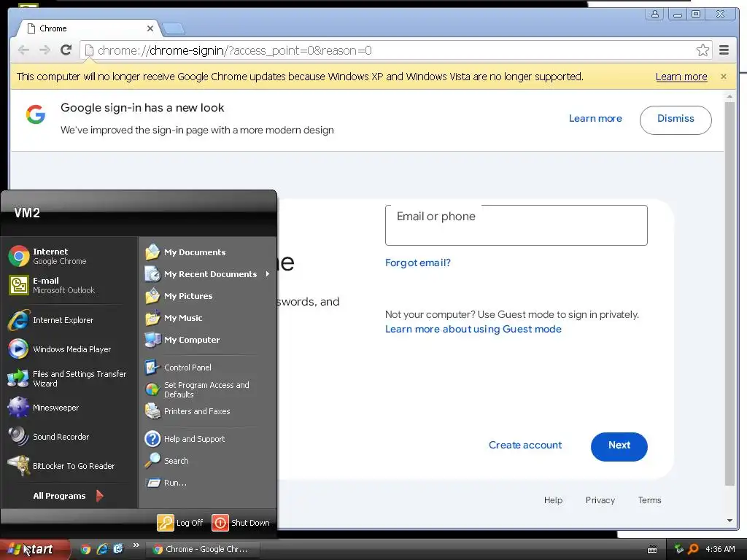
Task: Expand hidden quick launch items chevron
Action: pos(136,545)
